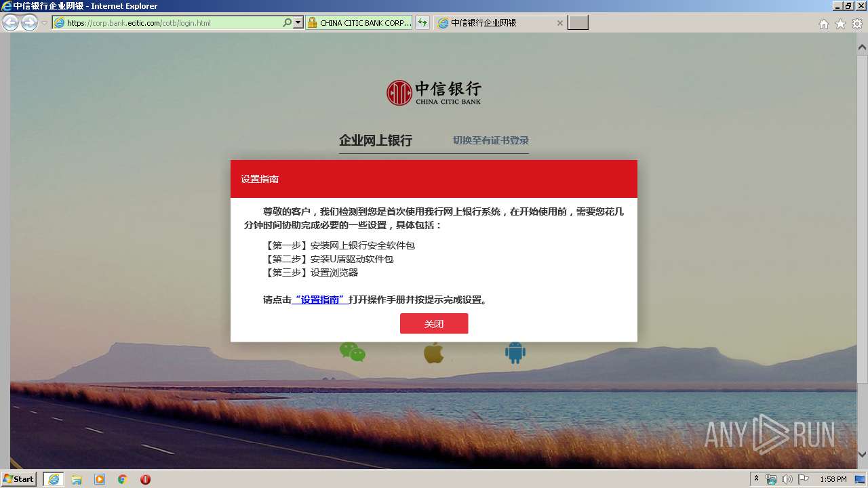The width and height of the screenshot is (868, 488).
Task: Click the browser Back arrow button
Action: pyautogui.click(x=10, y=23)
